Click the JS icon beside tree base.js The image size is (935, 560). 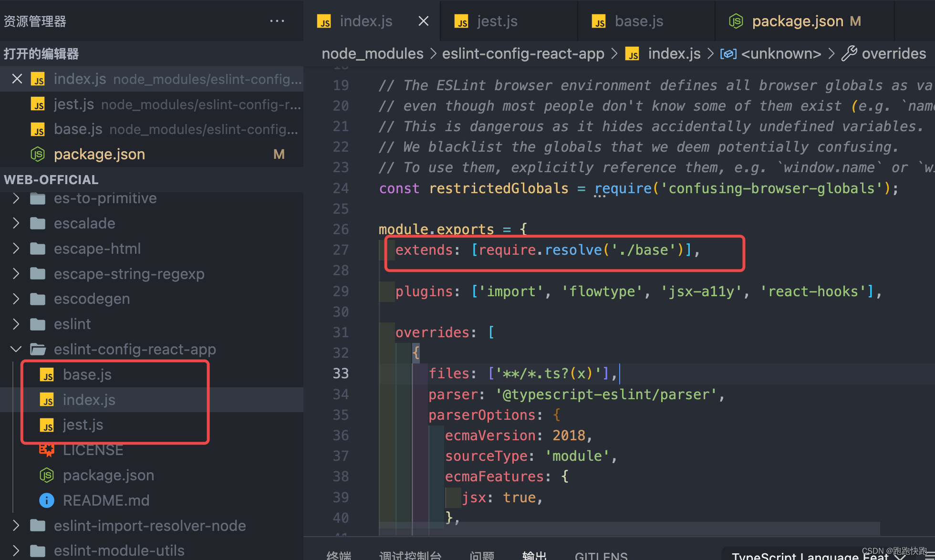(x=47, y=375)
